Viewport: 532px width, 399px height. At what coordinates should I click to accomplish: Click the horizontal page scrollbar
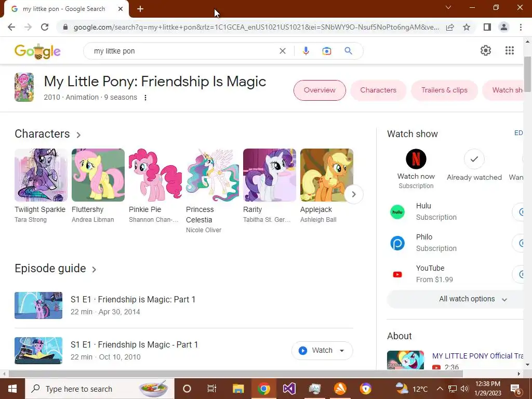click(236, 374)
